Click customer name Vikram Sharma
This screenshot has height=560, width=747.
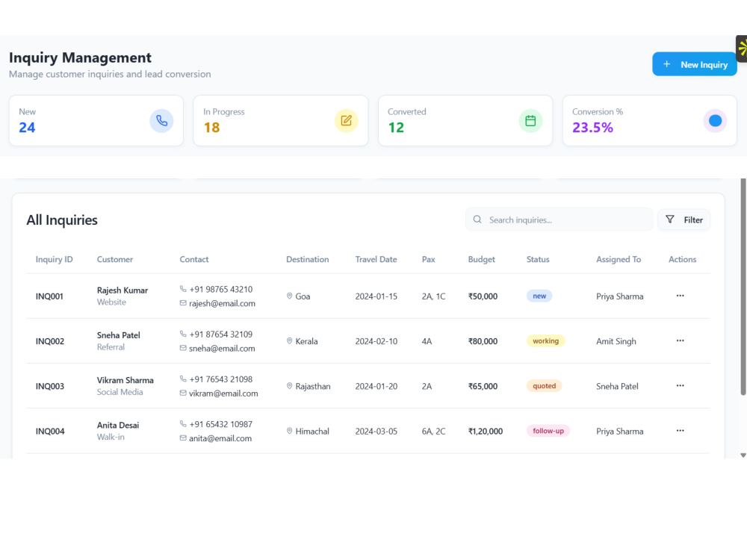pos(125,380)
